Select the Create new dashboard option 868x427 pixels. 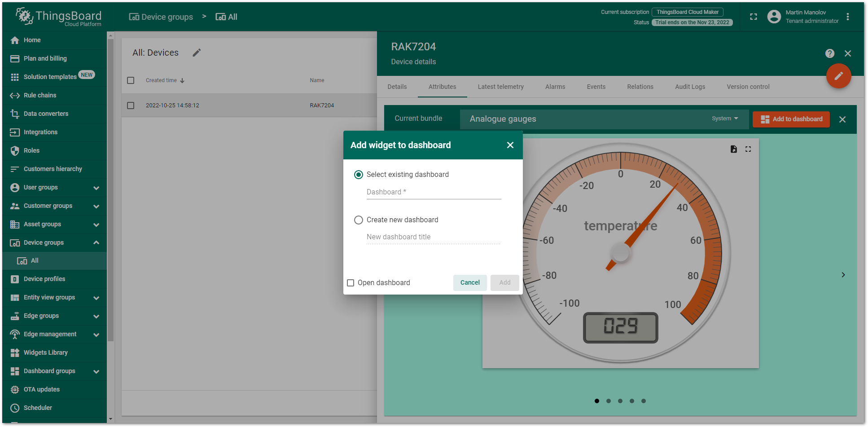358,220
